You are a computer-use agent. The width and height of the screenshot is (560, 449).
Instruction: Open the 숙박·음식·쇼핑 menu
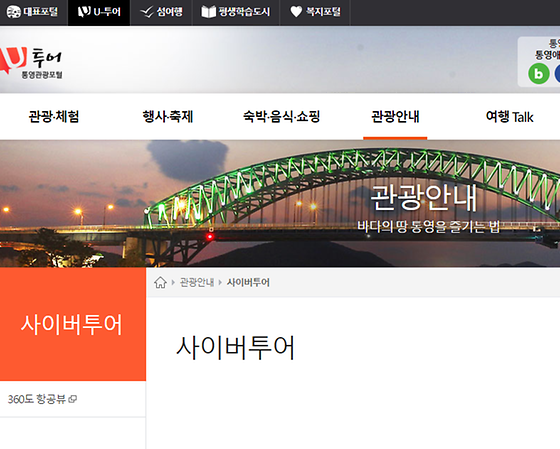click(x=281, y=116)
